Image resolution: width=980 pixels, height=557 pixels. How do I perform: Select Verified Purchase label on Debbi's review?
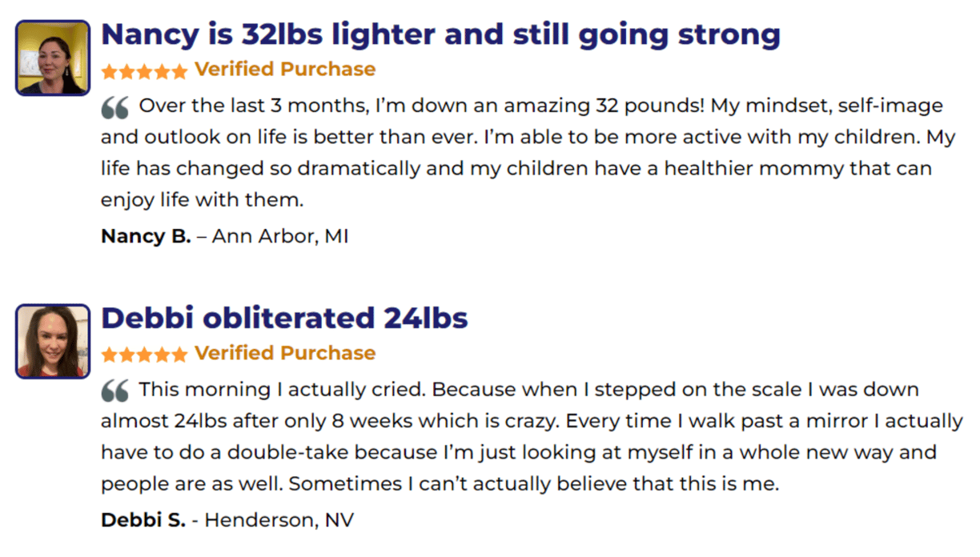pos(285,353)
